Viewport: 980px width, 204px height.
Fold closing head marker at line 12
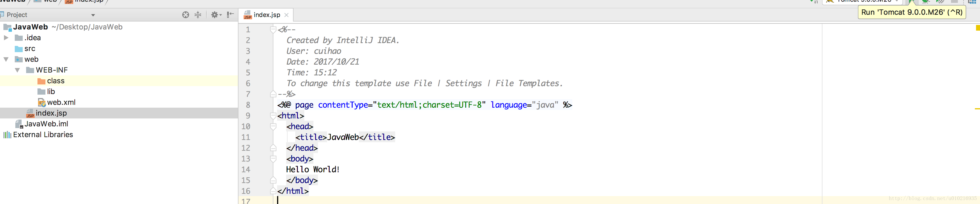pos(273,148)
